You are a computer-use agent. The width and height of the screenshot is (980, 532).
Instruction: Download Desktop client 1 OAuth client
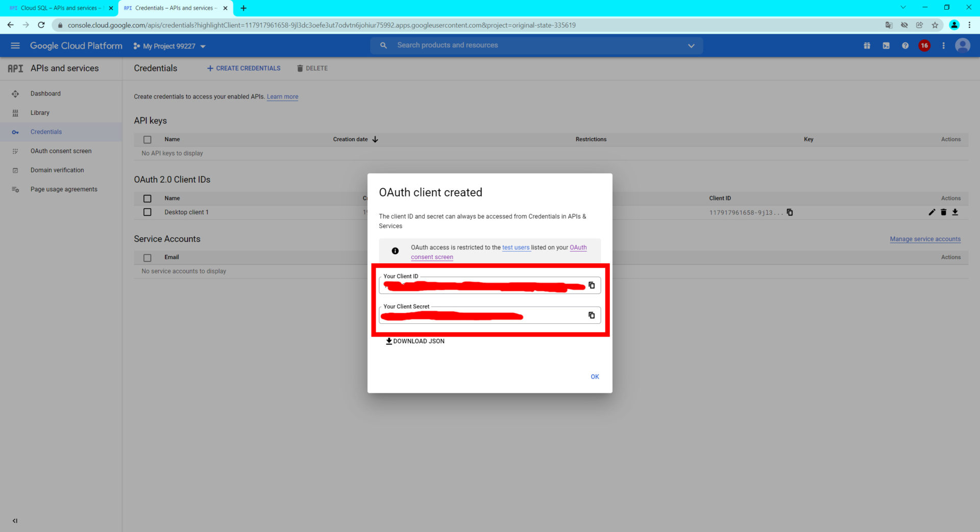click(x=955, y=212)
